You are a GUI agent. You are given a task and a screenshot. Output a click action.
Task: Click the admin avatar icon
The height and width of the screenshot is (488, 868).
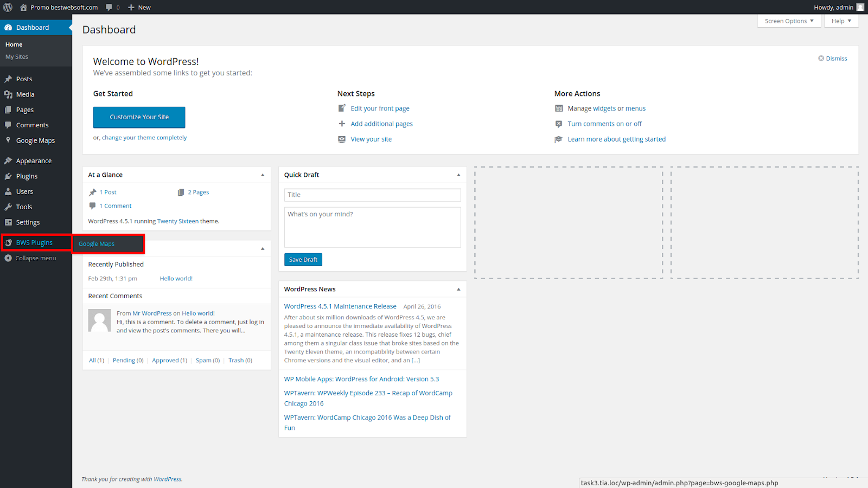[860, 7]
